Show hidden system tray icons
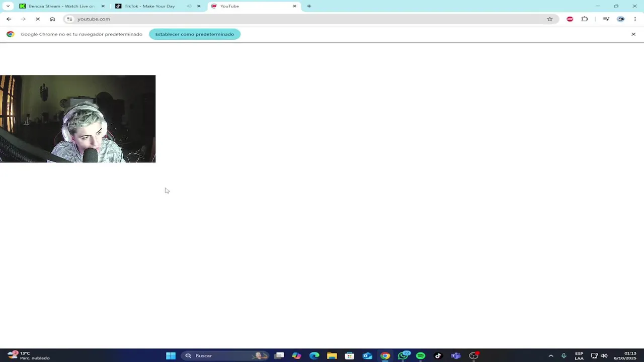 point(551,356)
